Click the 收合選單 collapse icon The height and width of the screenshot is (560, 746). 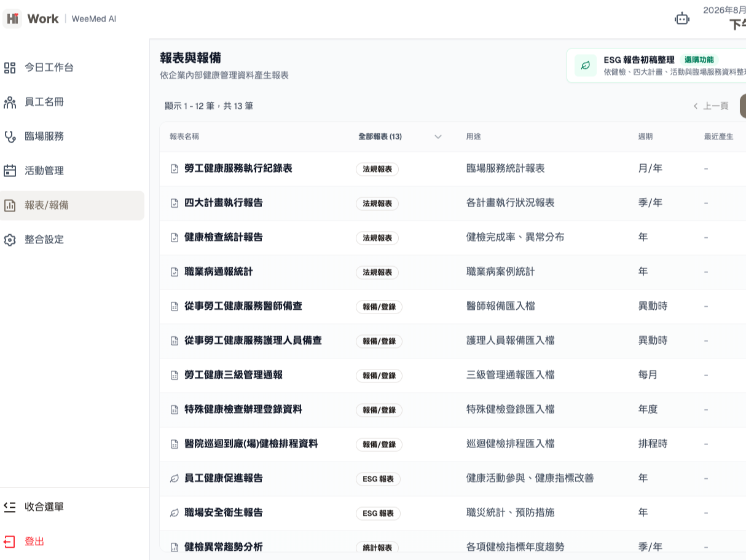(x=10, y=507)
